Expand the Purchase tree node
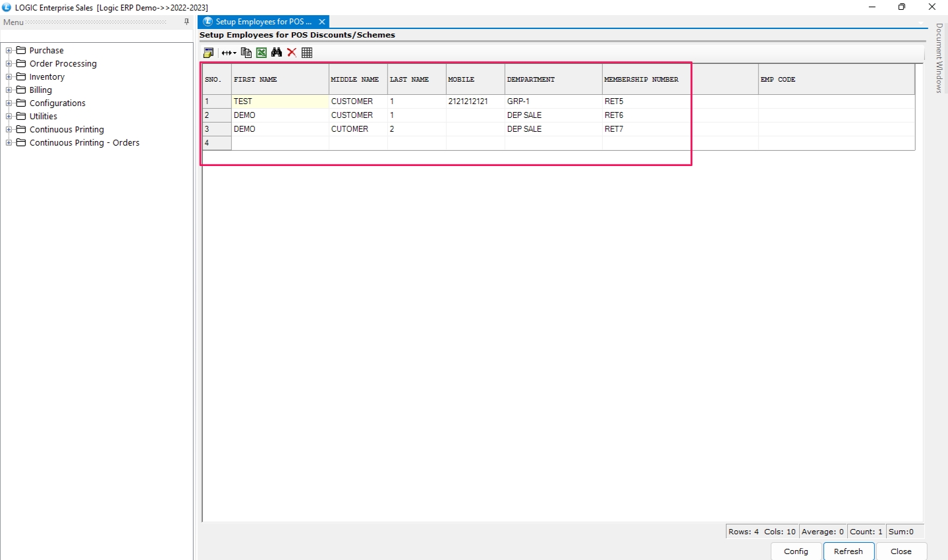Screen dimensions: 948x560 coord(9,51)
